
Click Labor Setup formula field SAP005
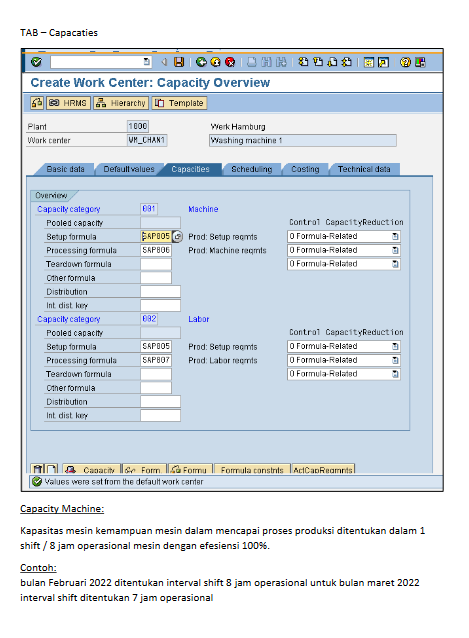coord(156,346)
